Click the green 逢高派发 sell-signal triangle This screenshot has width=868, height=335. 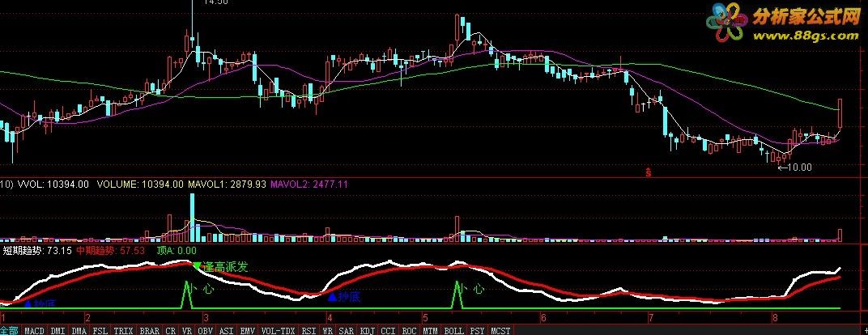click(197, 266)
